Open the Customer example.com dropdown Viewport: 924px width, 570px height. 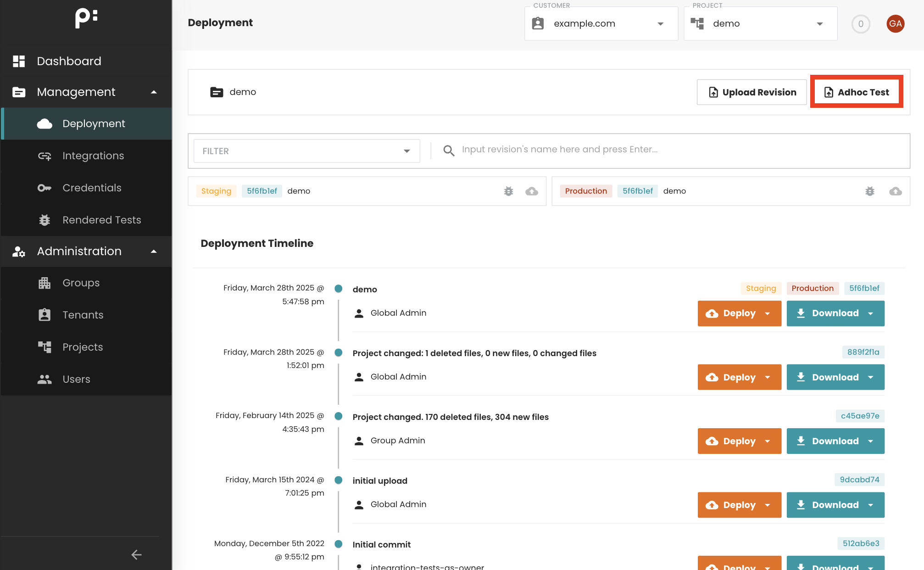(x=601, y=24)
